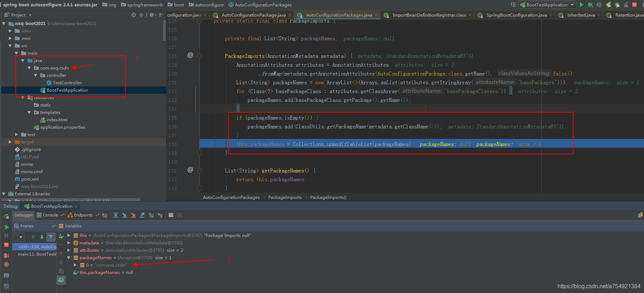The image size is (644, 293).
Task: Collapse all in the Project panel toolbar
Action: (141, 15)
